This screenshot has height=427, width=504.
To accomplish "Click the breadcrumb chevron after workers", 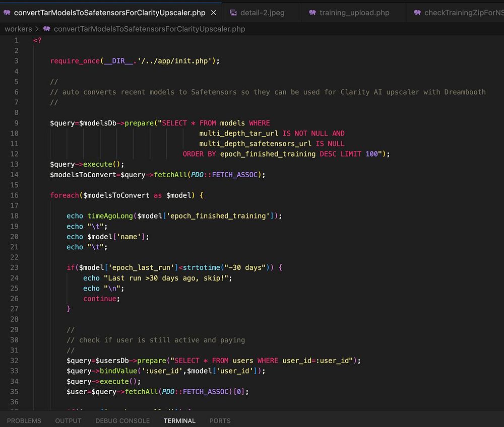I will (37, 29).
